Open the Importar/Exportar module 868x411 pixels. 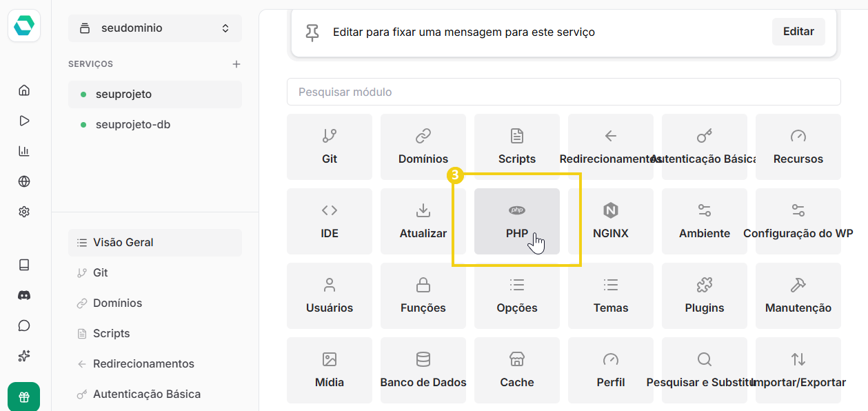click(798, 370)
